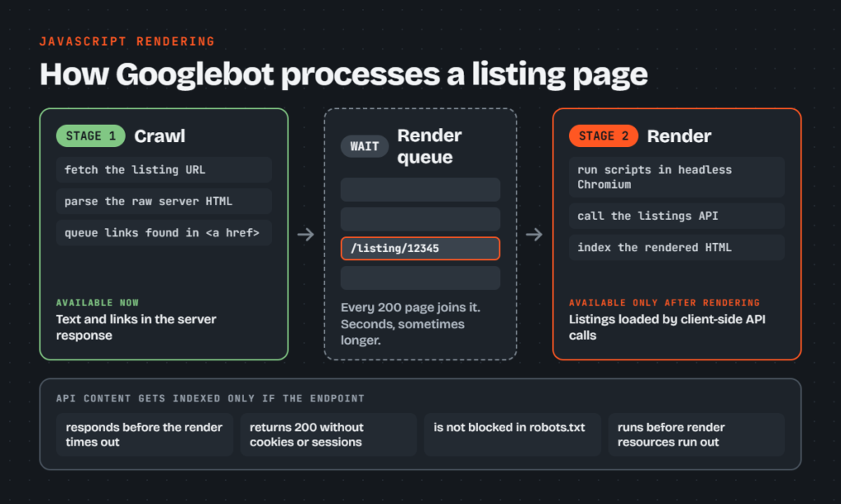Screen dimensions: 841x504
Task: Click 'Text and links in the server response'
Action: click(136, 327)
